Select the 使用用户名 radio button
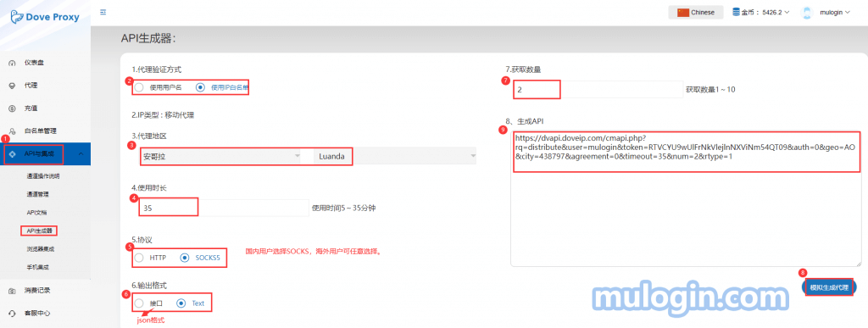The height and width of the screenshot is (328, 868). pos(139,86)
